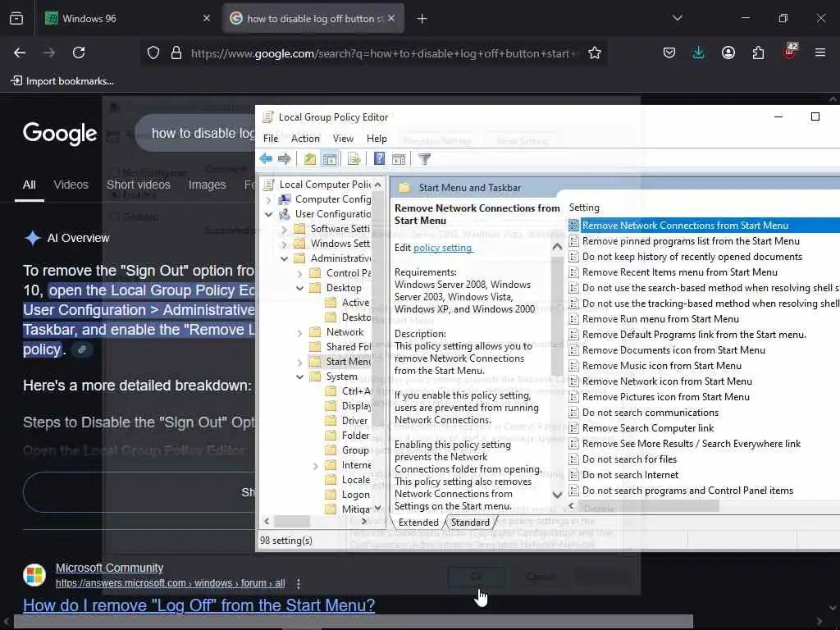Click the Forward arrow in Group Policy Editor toolbar
840x630 pixels.
pyautogui.click(x=285, y=158)
